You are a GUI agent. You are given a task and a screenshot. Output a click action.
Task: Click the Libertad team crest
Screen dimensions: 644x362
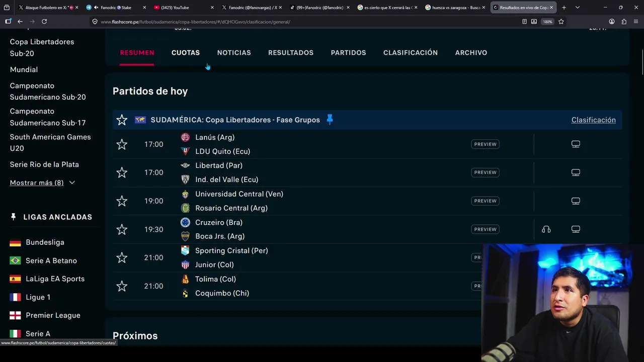[185, 165]
